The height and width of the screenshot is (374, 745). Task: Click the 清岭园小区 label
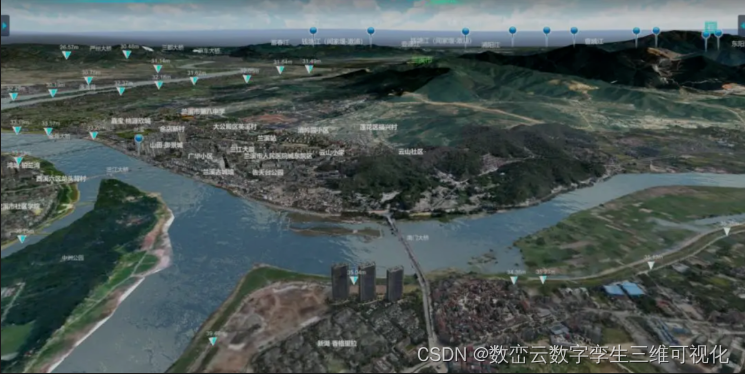(x=313, y=130)
